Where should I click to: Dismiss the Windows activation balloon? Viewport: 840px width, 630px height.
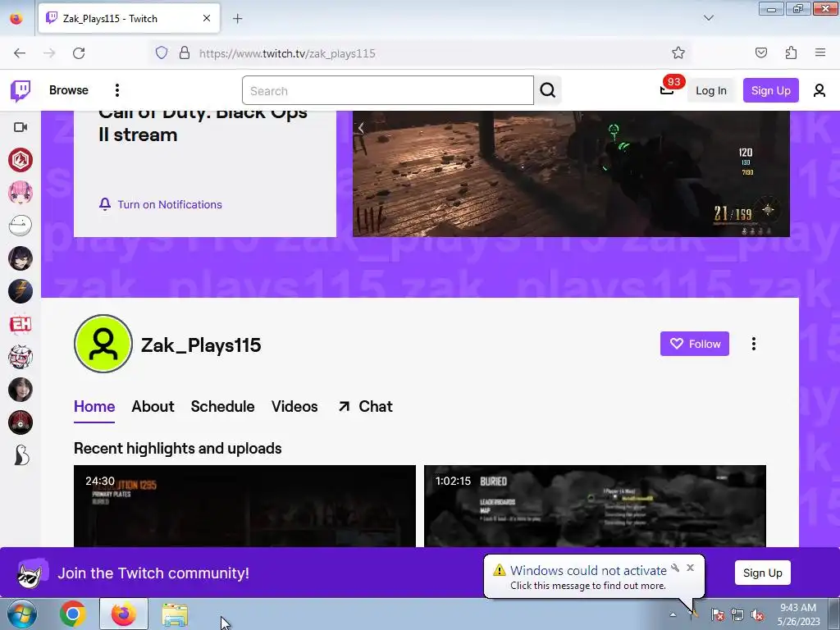click(690, 568)
